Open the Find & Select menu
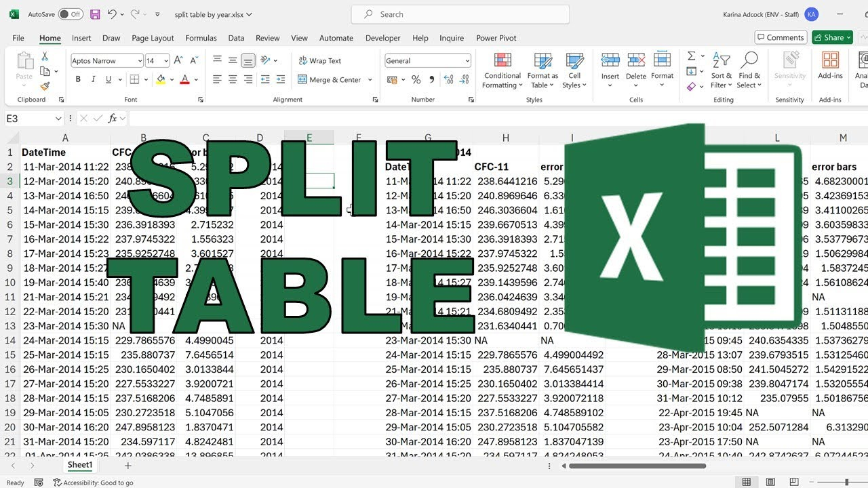The width and height of the screenshot is (868, 488). point(749,70)
